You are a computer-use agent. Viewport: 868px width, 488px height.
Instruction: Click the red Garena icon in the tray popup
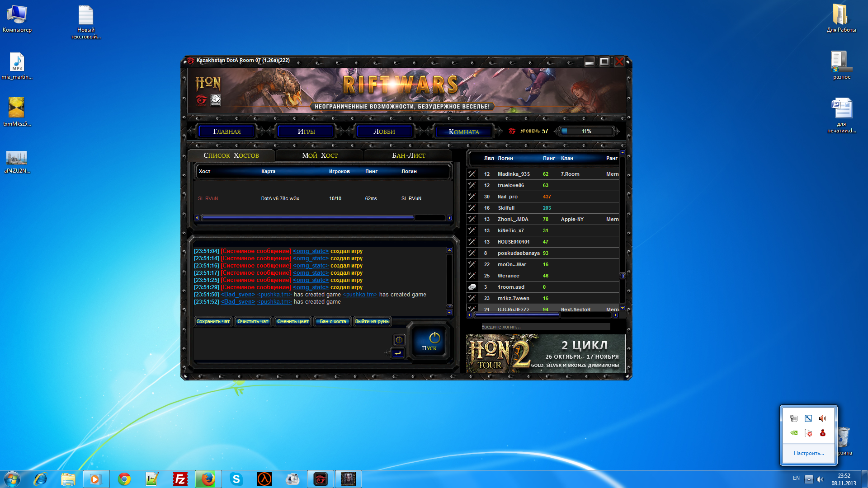[822, 433]
